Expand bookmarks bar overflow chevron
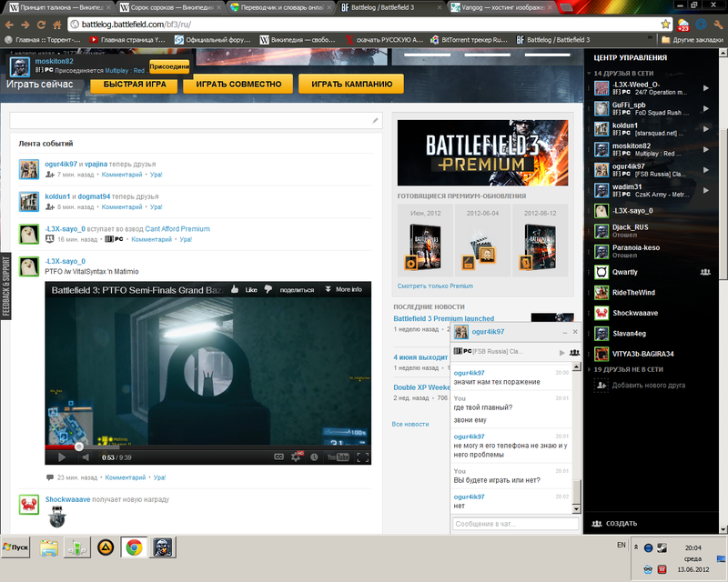 coord(650,39)
